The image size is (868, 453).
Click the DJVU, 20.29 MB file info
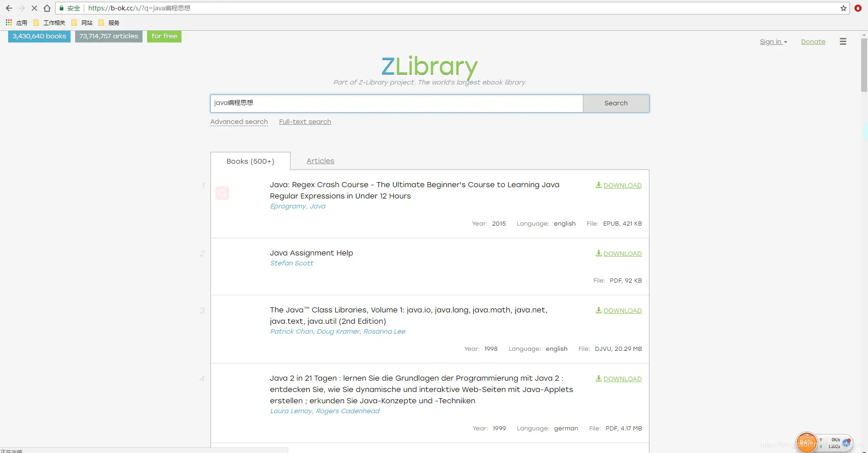(618, 349)
